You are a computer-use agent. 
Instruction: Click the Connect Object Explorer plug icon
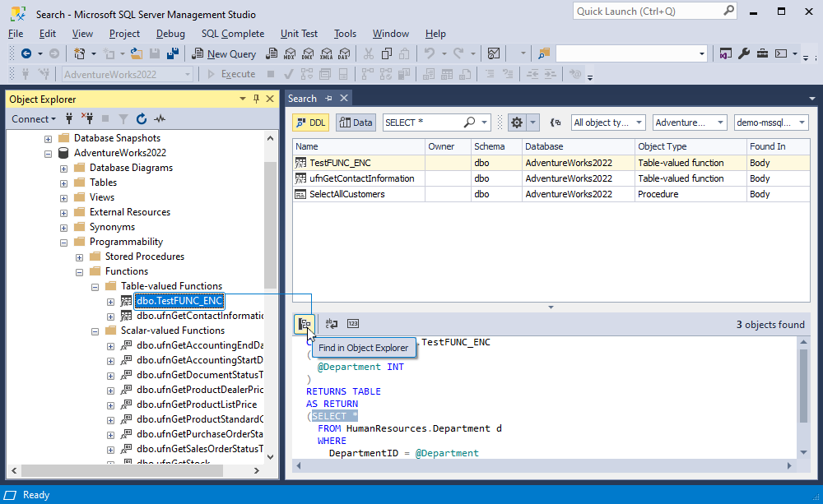point(69,119)
